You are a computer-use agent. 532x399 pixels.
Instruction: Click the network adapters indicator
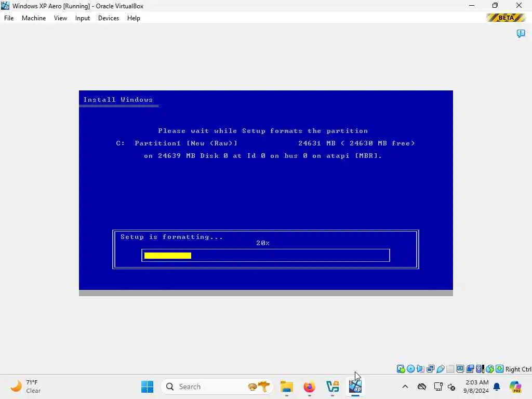pos(430,369)
